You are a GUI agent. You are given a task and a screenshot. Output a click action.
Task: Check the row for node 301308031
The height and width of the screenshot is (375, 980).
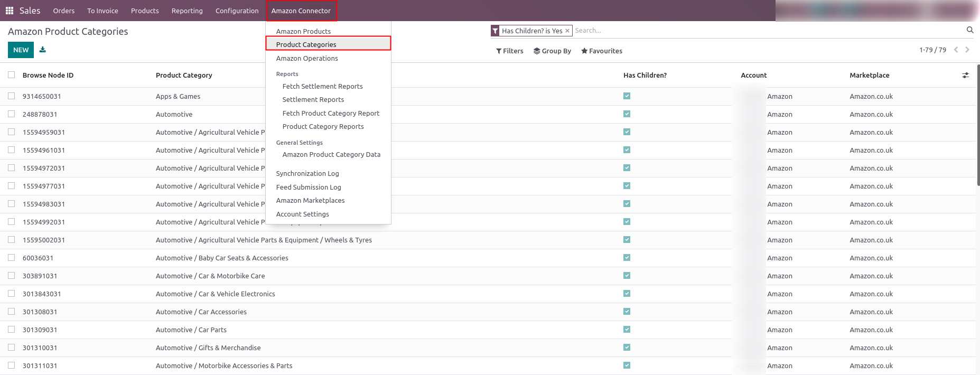coord(11,312)
